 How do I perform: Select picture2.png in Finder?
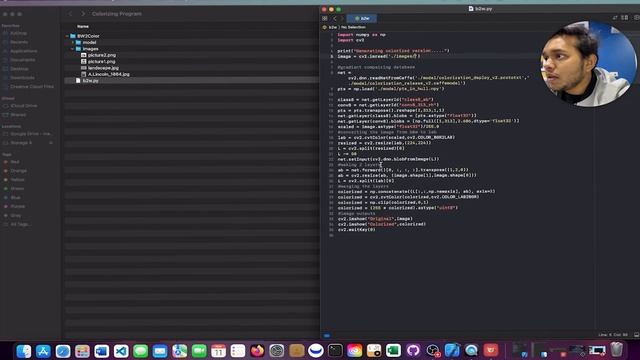coord(102,55)
